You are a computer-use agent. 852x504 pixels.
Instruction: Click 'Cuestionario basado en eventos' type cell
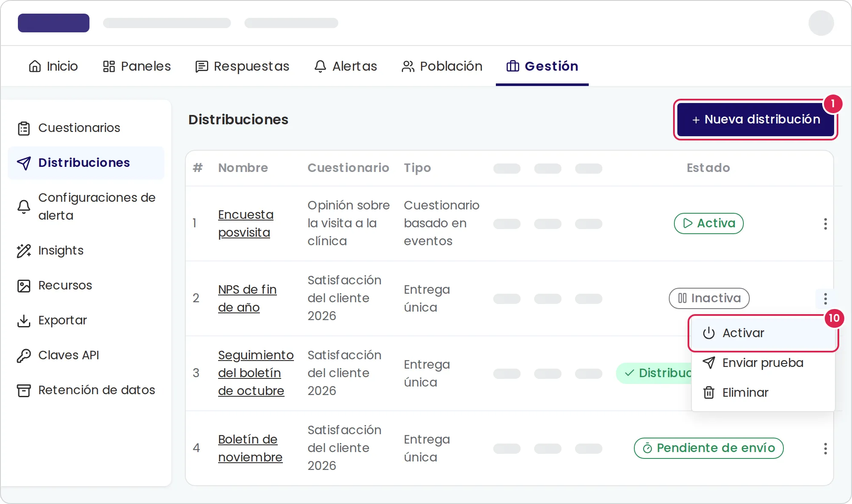[x=442, y=223]
